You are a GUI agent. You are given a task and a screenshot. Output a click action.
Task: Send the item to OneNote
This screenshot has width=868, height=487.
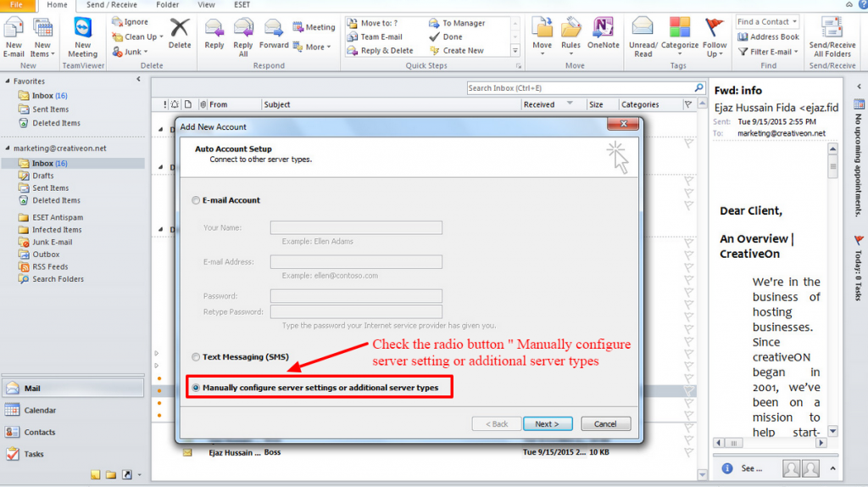[603, 34]
